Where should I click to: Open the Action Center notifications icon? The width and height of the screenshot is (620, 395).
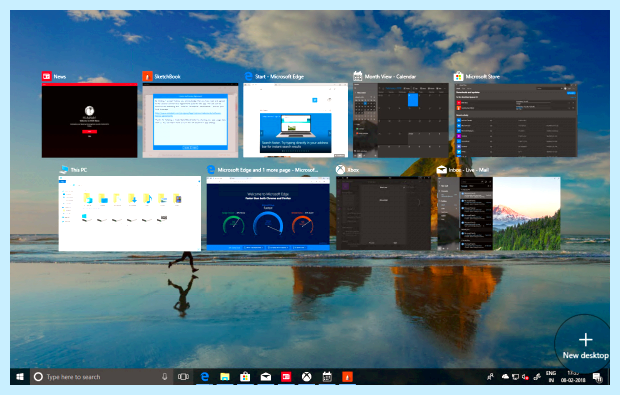pos(597,377)
